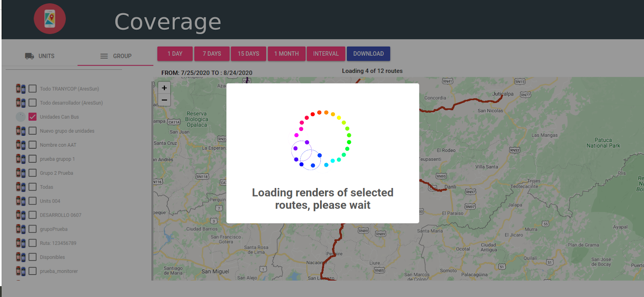This screenshot has height=297, width=644.
Task: Open the INTERVAL date picker button
Action: tap(326, 53)
